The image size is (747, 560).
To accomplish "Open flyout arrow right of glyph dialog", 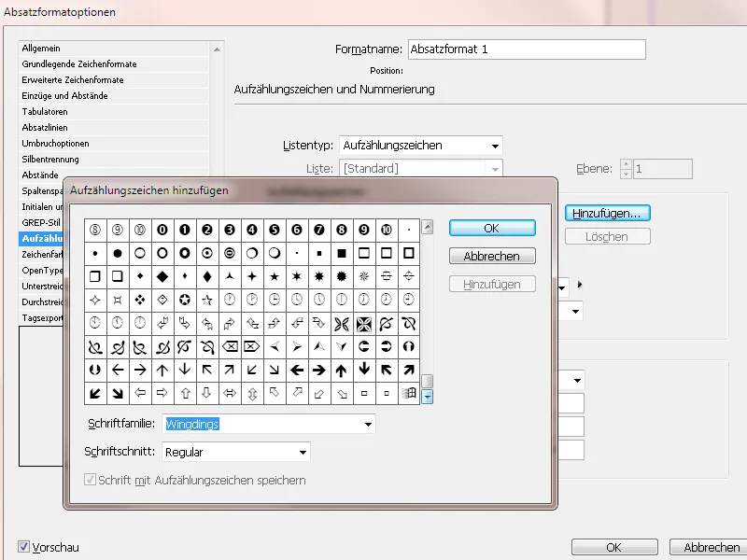I will 580,285.
